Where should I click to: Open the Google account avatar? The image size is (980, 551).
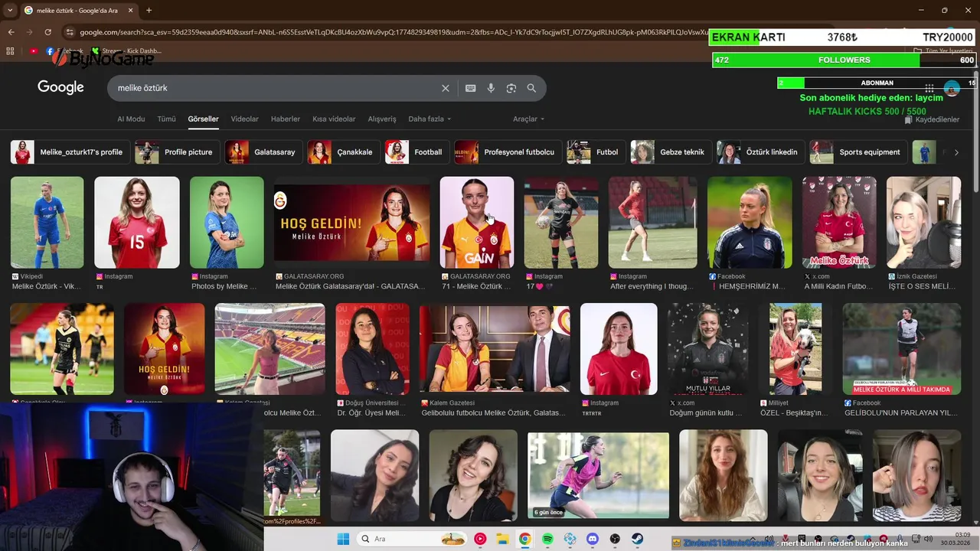coord(952,88)
